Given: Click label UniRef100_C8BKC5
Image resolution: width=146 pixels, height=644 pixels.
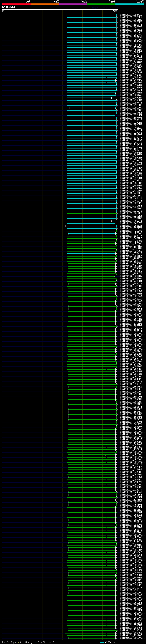Looking at the screenshot, I should tap(131, 628).
